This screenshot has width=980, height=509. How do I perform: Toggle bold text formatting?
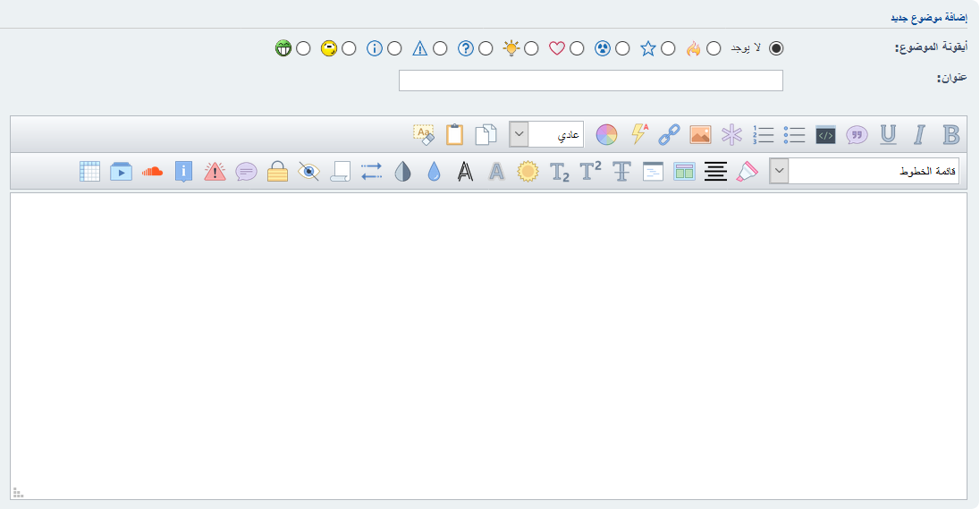[x=950, y=135]
